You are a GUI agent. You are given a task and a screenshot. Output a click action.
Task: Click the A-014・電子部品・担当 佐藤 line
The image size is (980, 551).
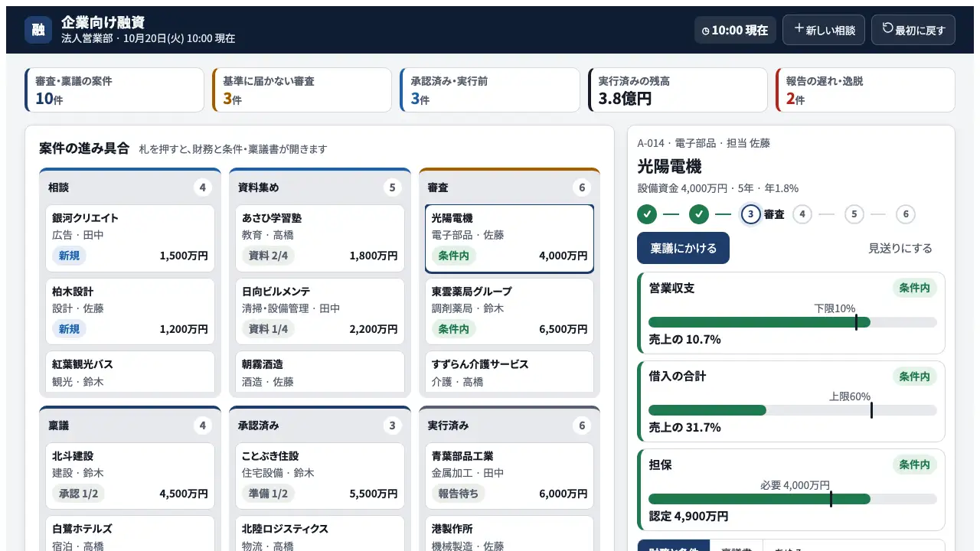click(704, 143)
